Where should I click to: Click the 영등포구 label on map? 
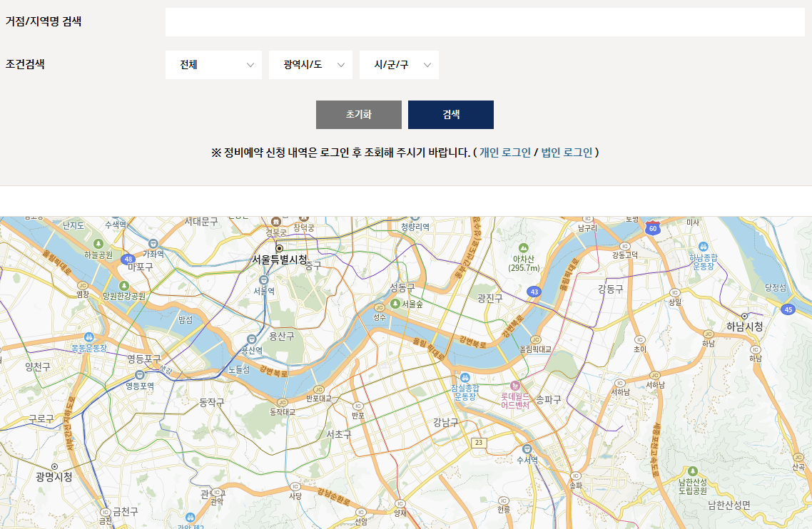coord(144,358)
